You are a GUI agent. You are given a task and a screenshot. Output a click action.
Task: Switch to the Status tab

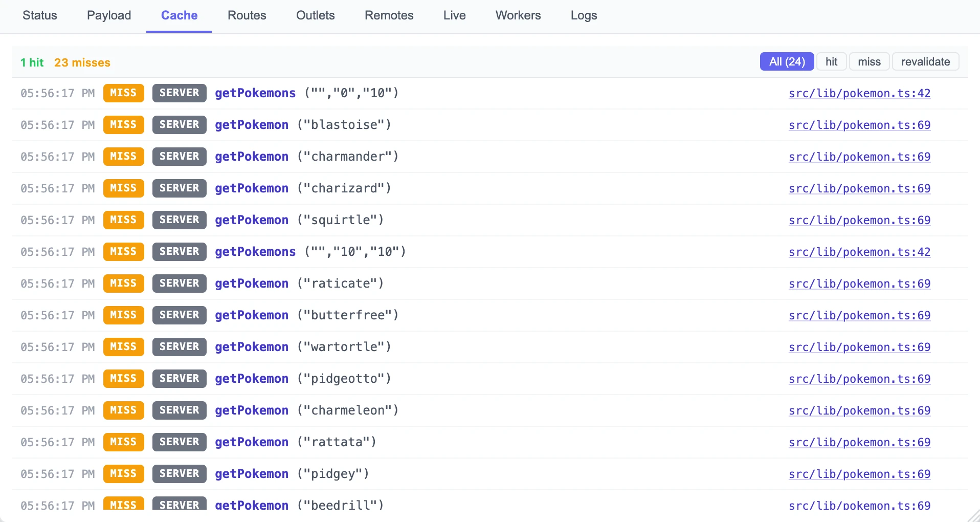coord(39,15)
